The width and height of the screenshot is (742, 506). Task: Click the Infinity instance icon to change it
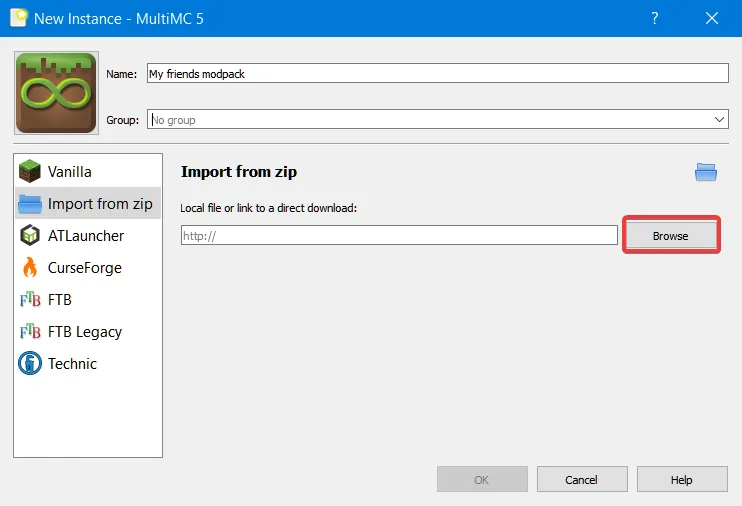[x=56, y=93]
